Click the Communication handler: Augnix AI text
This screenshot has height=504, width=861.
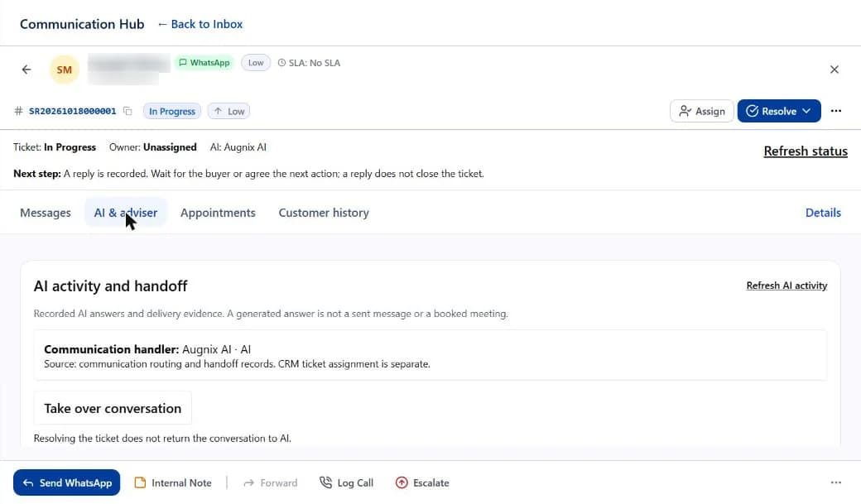[x=147, y=349]
